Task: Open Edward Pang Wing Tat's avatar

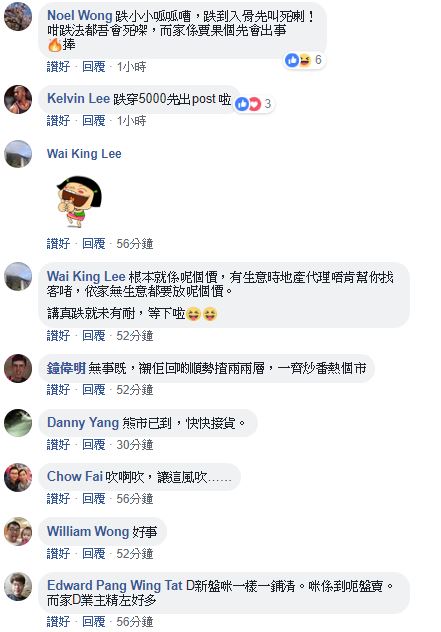Action: [18, 586]
